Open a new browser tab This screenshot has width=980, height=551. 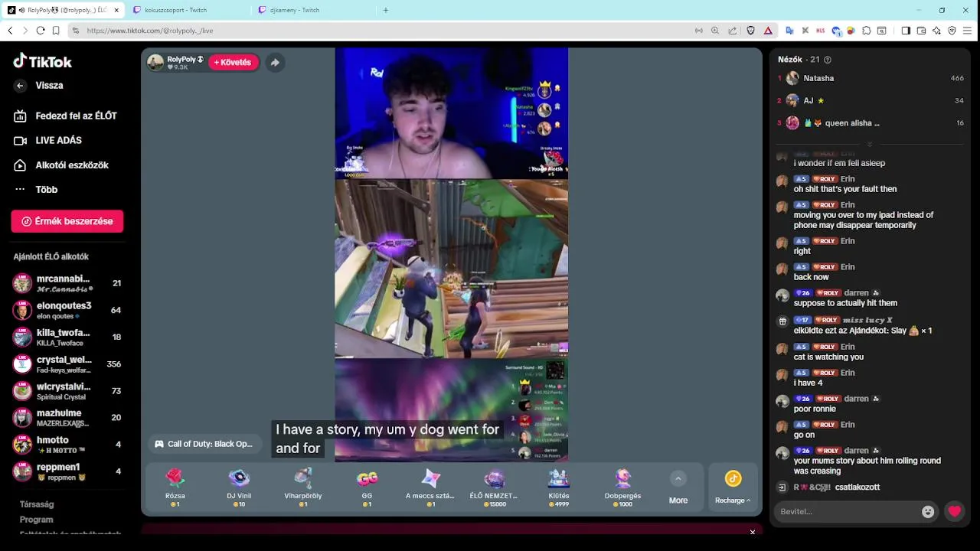click(x=386, y=10)
